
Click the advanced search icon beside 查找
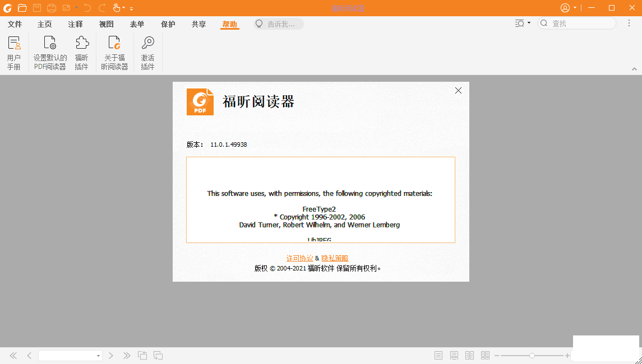(x=520, y=24)
